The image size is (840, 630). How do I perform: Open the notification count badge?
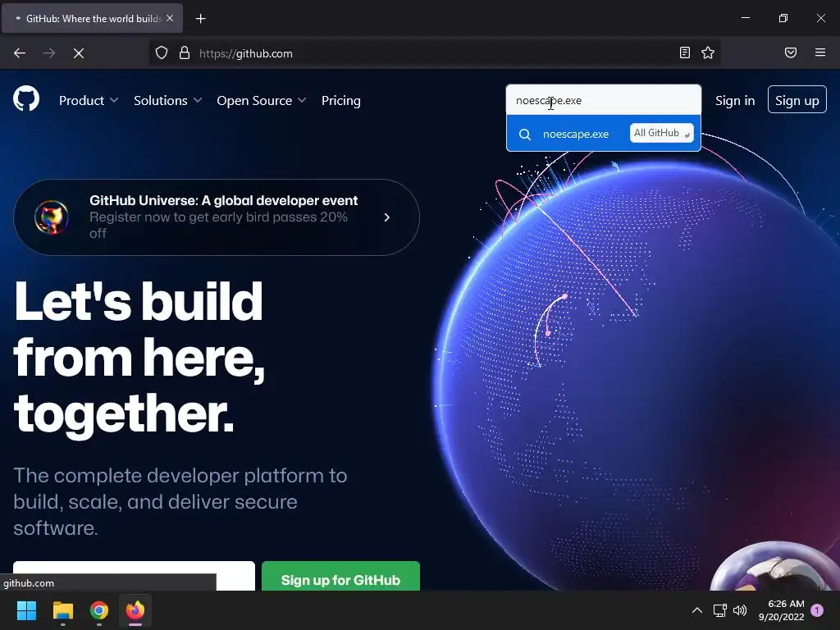[x=818, y=610]
